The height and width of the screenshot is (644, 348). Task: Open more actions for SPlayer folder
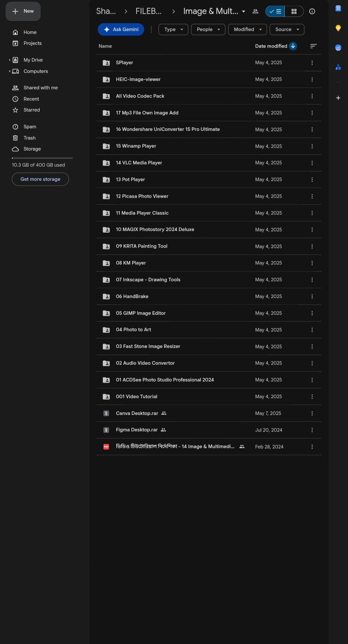(312, 63)
